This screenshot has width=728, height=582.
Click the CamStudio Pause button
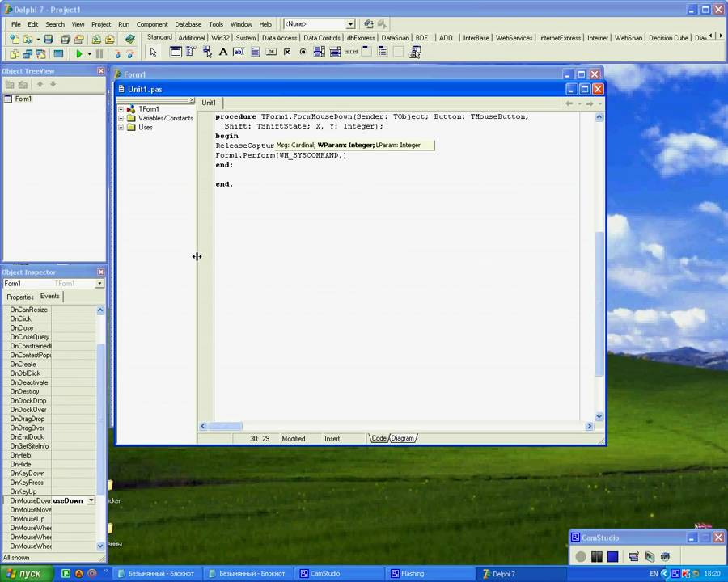[x=597, y=556]
